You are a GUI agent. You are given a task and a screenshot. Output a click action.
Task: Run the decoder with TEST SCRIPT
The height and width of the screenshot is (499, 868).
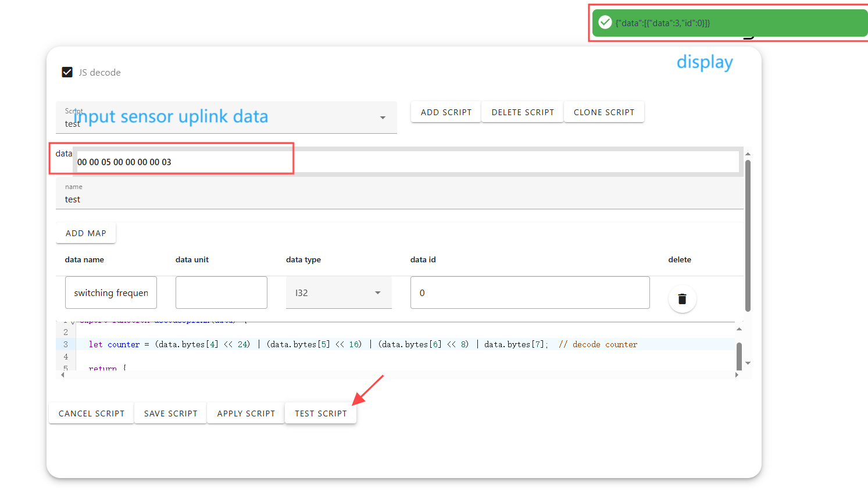[320, 414]
